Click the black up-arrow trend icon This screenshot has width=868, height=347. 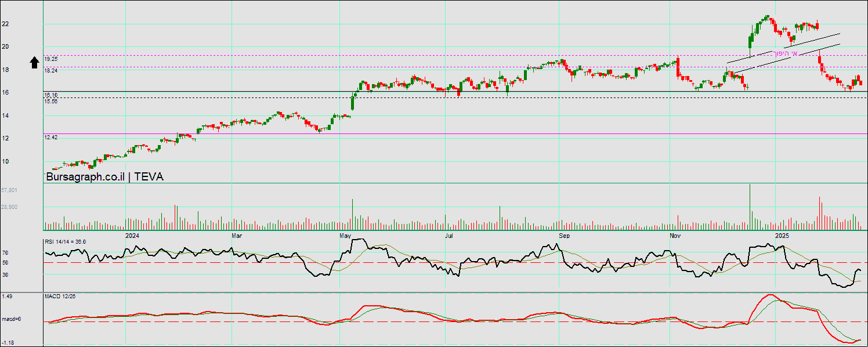click(x=34, y=63)
